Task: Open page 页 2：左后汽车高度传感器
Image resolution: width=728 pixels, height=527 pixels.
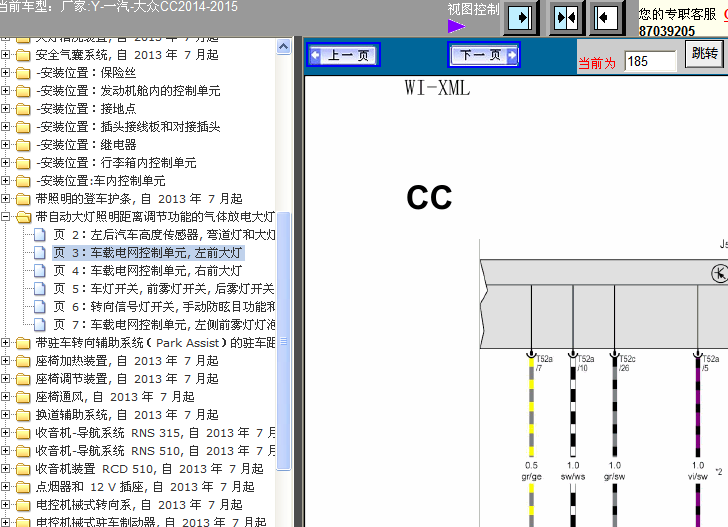Action: [164, 235]
